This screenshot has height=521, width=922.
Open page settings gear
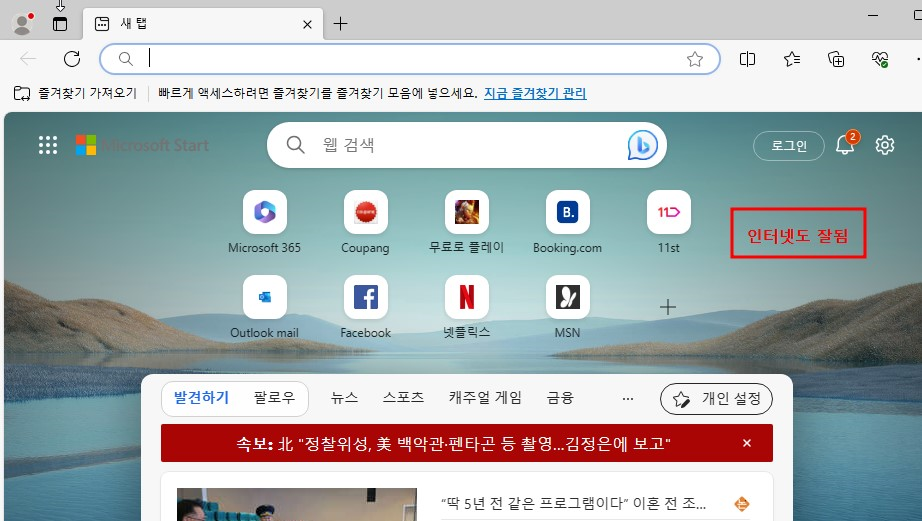click(884, 145)
